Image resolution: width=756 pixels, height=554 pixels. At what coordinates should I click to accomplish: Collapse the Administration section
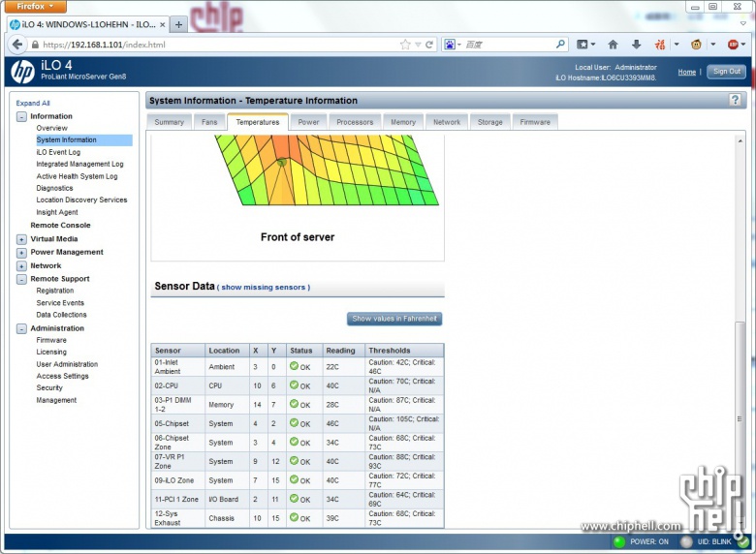21,329
